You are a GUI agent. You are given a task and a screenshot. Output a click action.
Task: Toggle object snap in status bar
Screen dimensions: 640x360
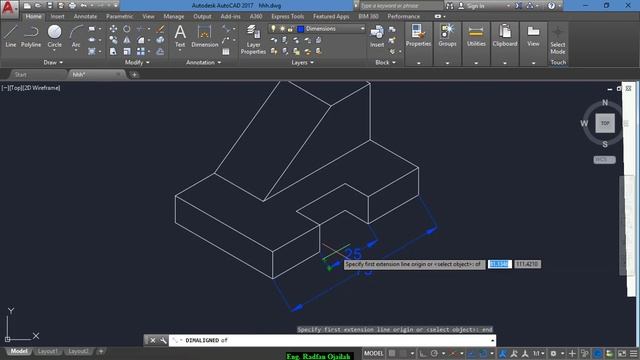click(483, 353)
